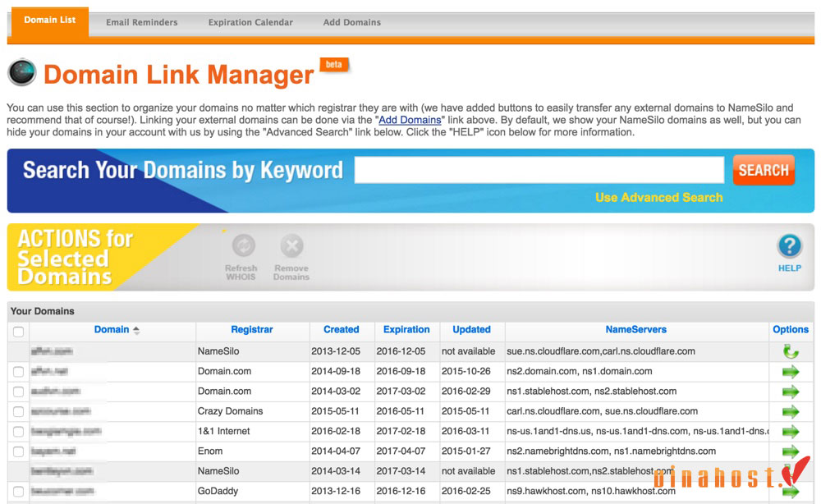Sort table by Created column
The image size is (821, 504).
click(x=342, y=330)
